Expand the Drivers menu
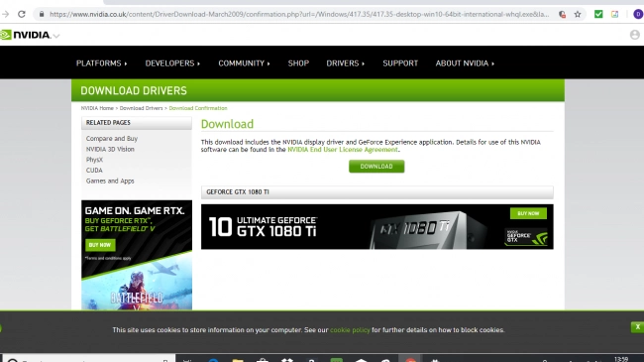The width and height of the screenshot is (644, 362). 346,63
